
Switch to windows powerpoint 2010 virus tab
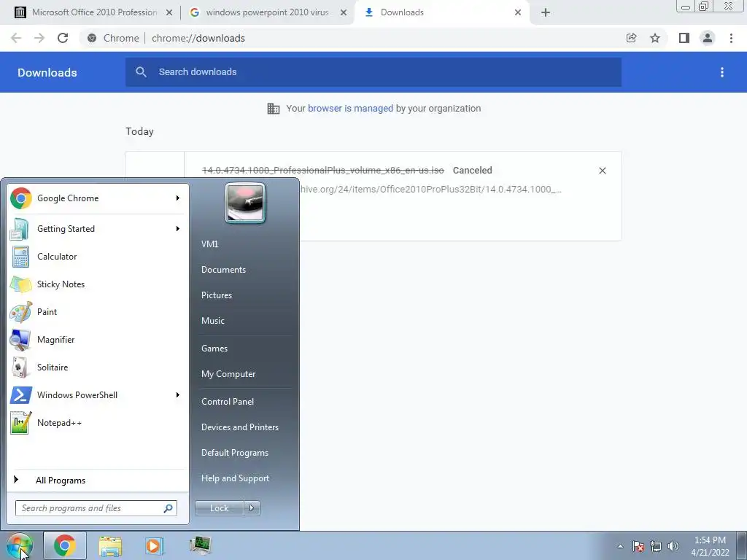[267, 12]
